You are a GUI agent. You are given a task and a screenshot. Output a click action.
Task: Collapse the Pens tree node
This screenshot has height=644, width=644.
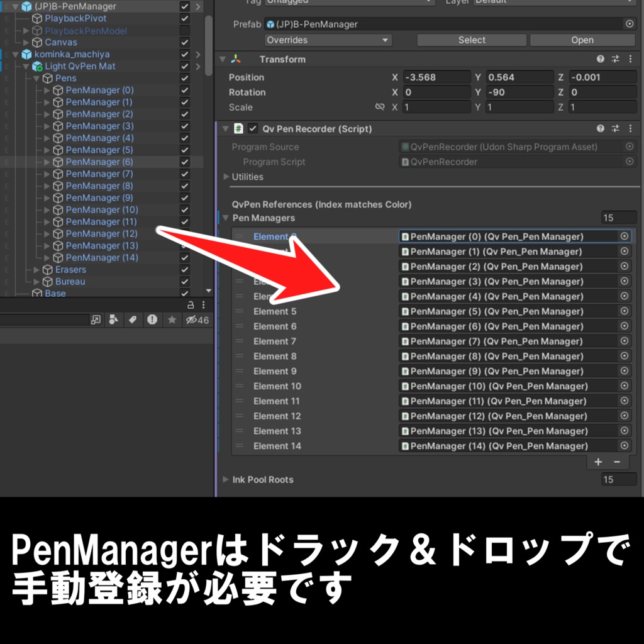[36, 78]
